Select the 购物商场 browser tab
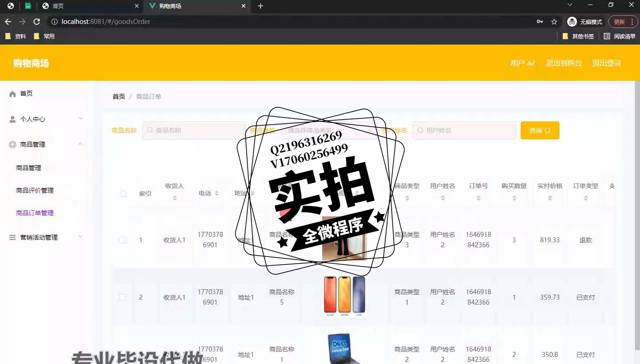Viewport: 640px width, 364px height. coord(197,6)
